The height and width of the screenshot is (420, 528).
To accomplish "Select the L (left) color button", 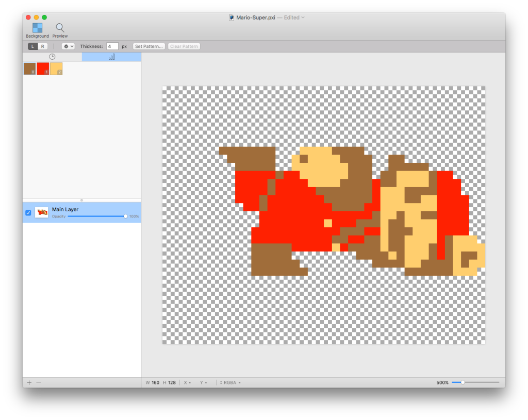I will 32,46.
